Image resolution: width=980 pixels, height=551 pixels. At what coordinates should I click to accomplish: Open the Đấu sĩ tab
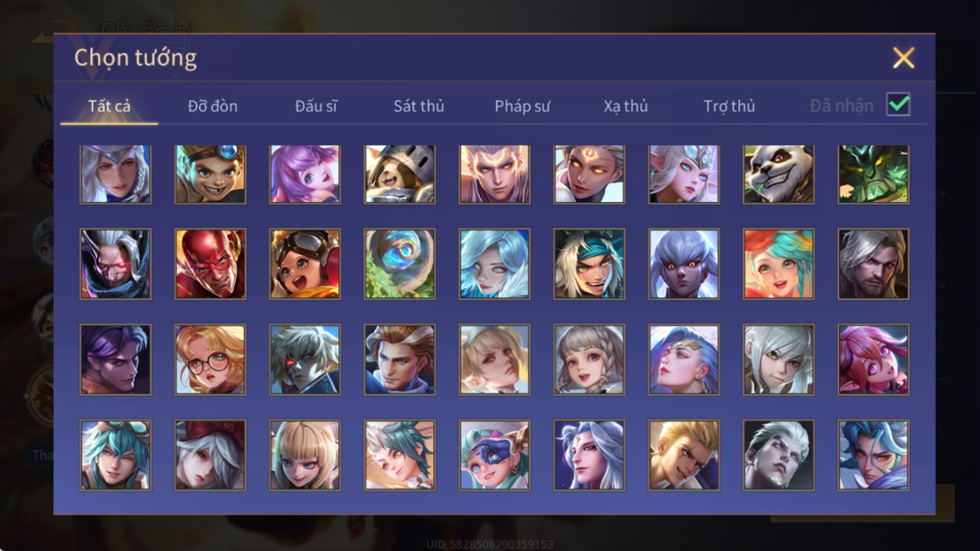tap(316, 106)
